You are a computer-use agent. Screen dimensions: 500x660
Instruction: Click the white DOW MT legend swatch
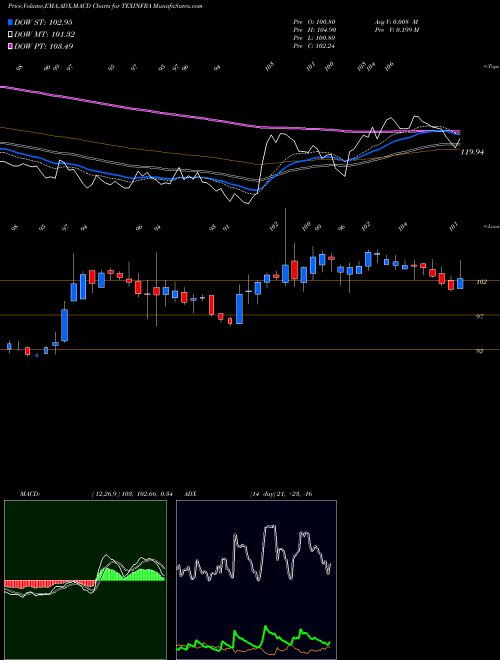(x=10, y=35)
